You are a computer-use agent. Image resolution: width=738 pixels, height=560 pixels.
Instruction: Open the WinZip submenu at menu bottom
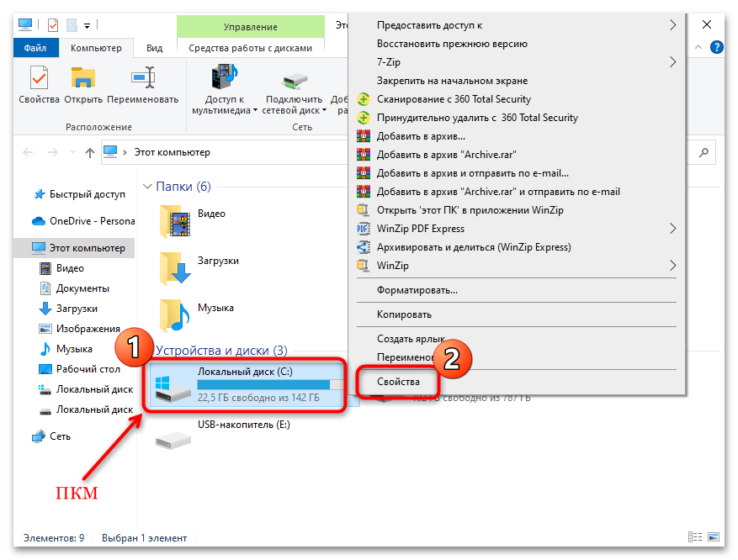[x=517, y=266]
